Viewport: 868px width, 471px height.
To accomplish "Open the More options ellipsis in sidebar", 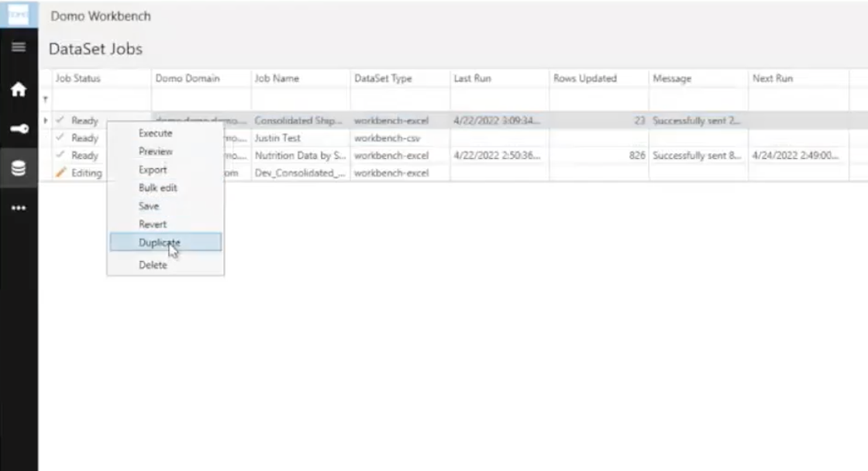I will 18,207.
